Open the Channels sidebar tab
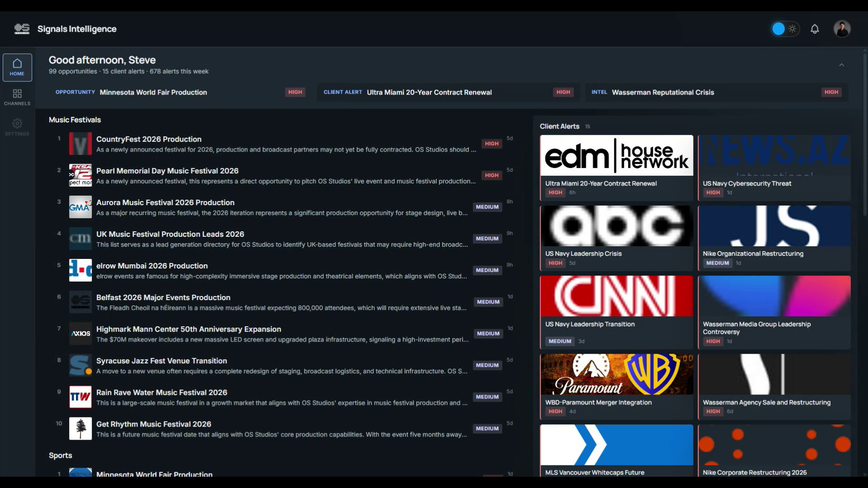Viewport: 868px width, 488px height. click(x=17, y=97)
